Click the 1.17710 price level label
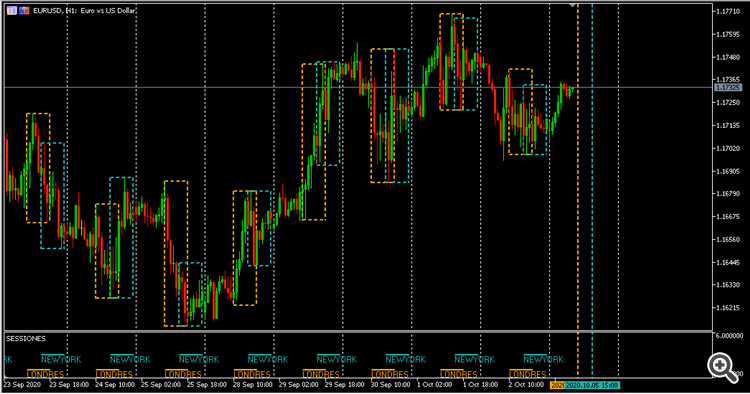The image size is (750, 394). coord(728,11)
